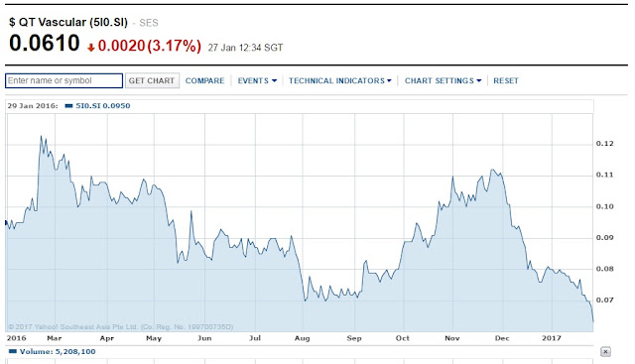Click the 0.09 price axis label
The image size is (635, 364).
click(x=604, y=238)
